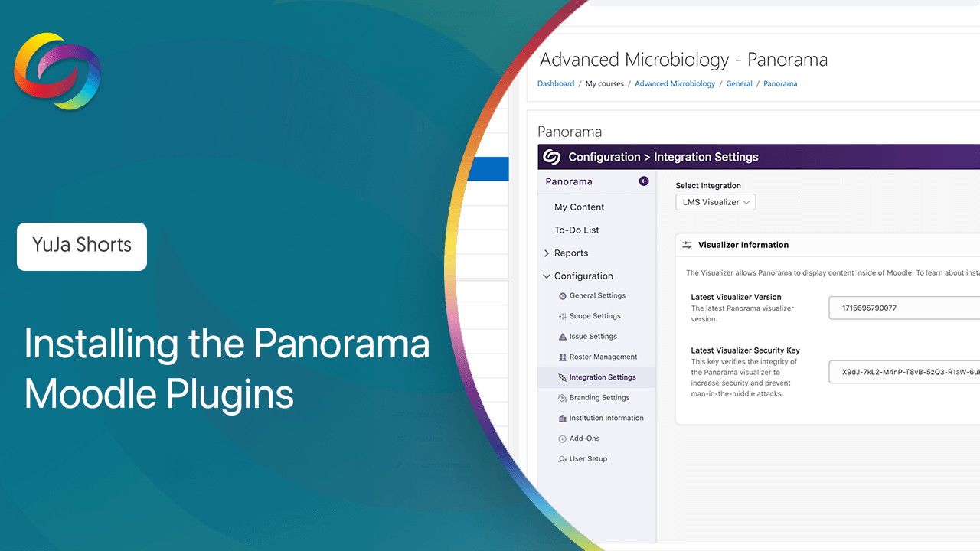Open Add-Ons settings
This screenshot has width=980, height=551.
click(585, 439)
